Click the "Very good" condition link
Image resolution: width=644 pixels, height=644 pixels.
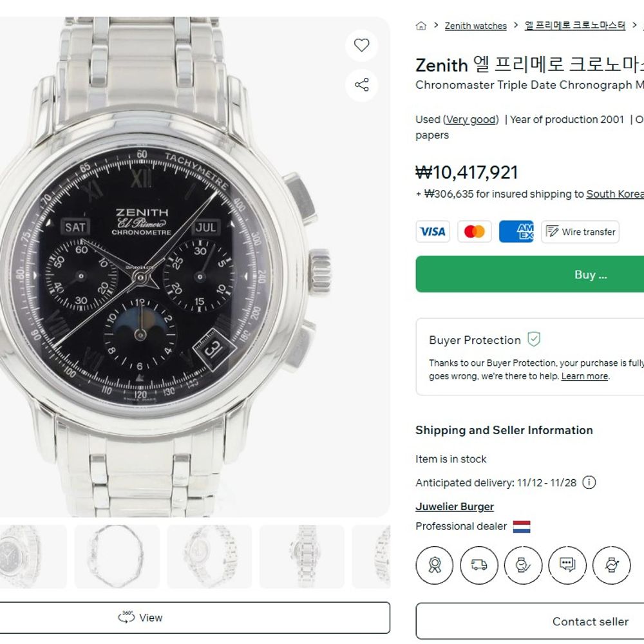pos(471,119)
